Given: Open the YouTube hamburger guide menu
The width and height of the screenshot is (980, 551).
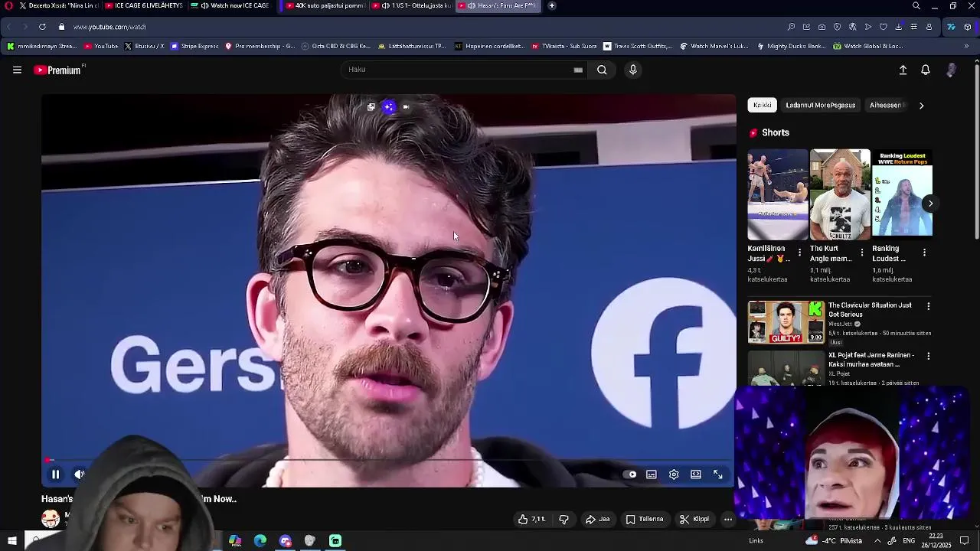Looking at the screenshot, I should click(17, 70).
